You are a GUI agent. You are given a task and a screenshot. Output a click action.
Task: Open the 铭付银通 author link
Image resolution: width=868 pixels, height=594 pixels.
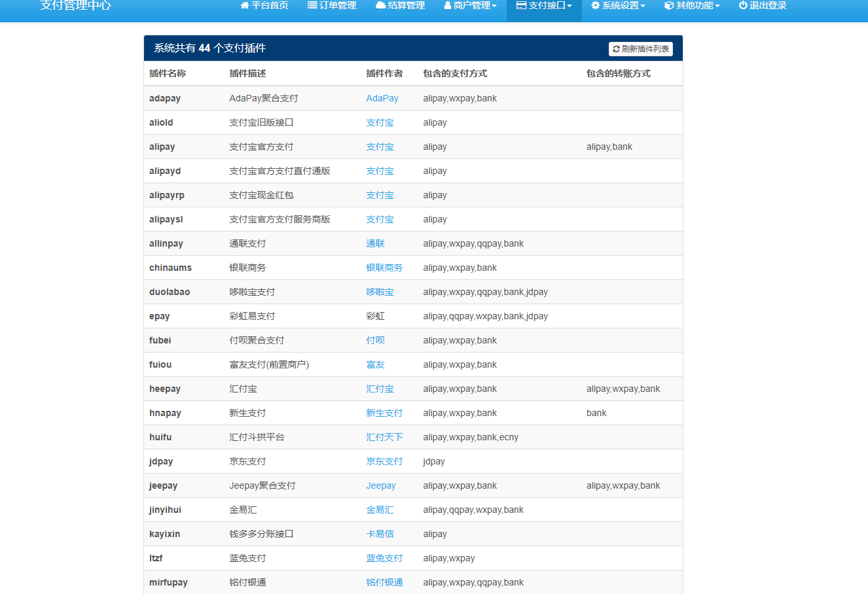(x=384, y=582)
